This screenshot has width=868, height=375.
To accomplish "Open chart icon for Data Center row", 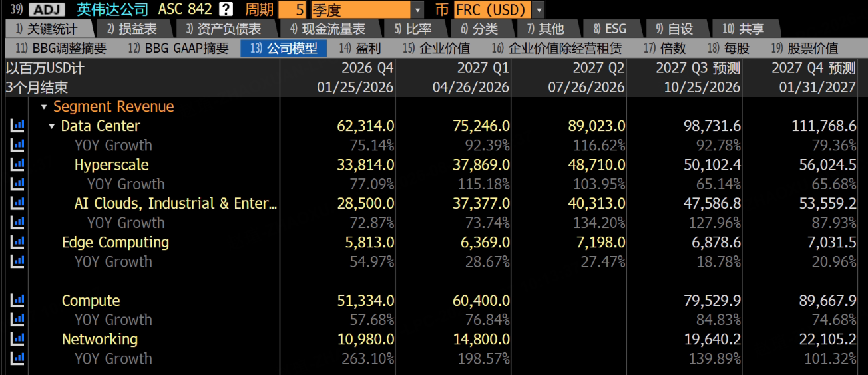I will pyautogui.click(x=17, y=125).
